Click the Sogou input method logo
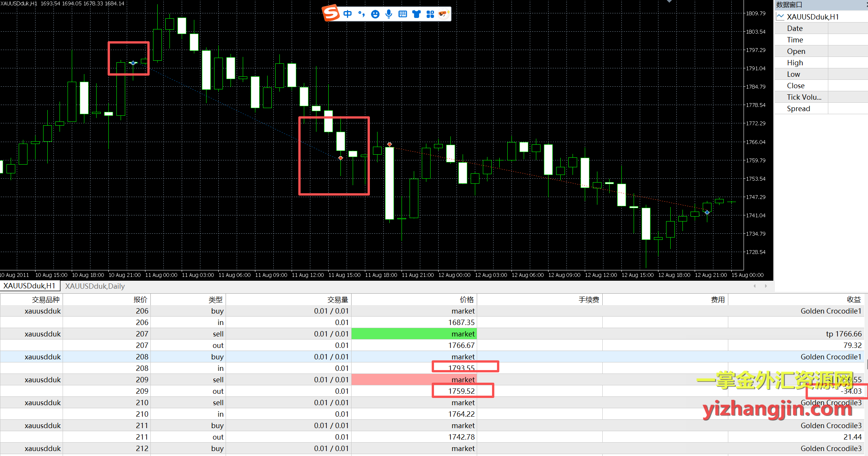868x456 pixels. tap(331, 13)
